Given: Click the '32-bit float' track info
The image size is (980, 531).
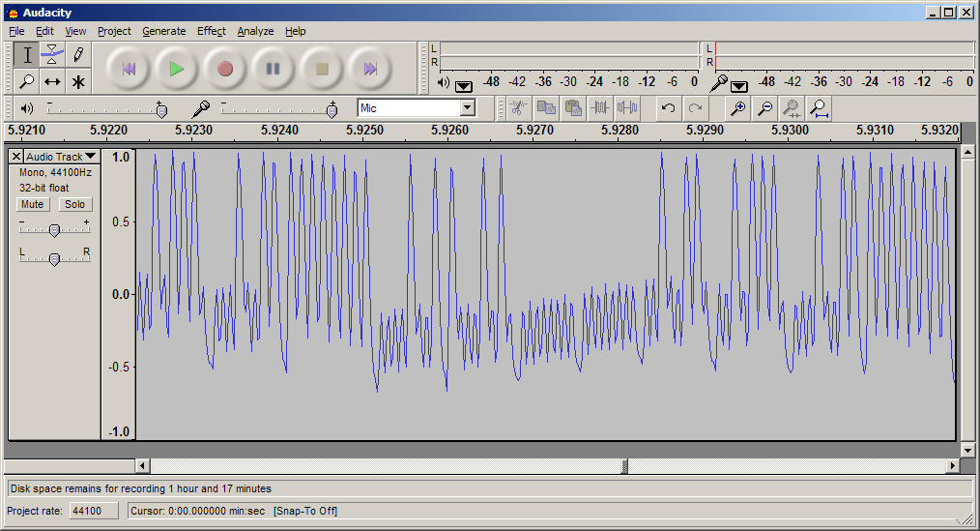Looking at the screenshot, I should [43, 188].
